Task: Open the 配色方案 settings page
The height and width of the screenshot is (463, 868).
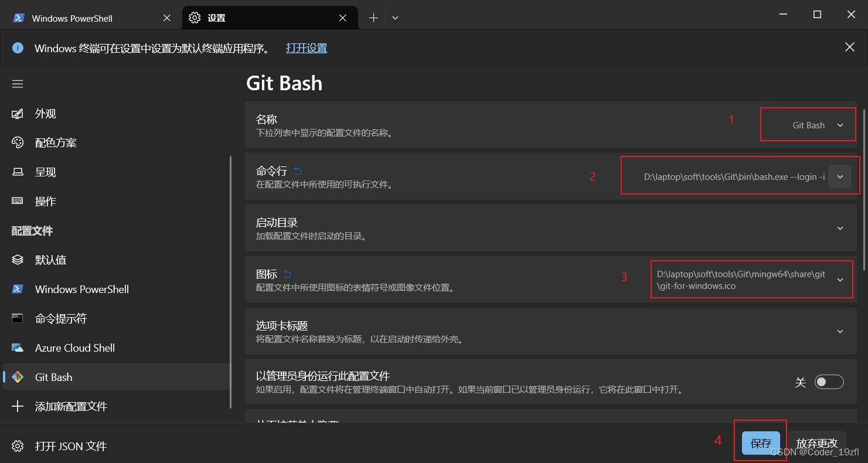Action: (x=116, y=143)
